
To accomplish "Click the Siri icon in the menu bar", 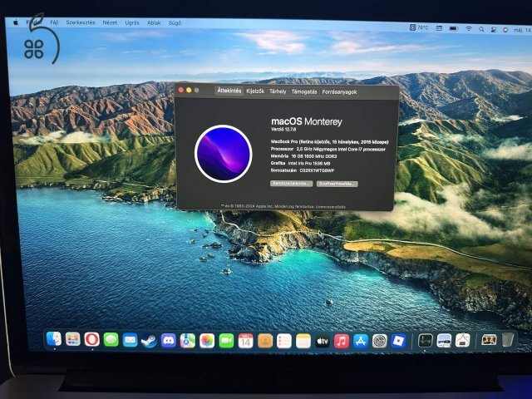I will tap(505, 30).
